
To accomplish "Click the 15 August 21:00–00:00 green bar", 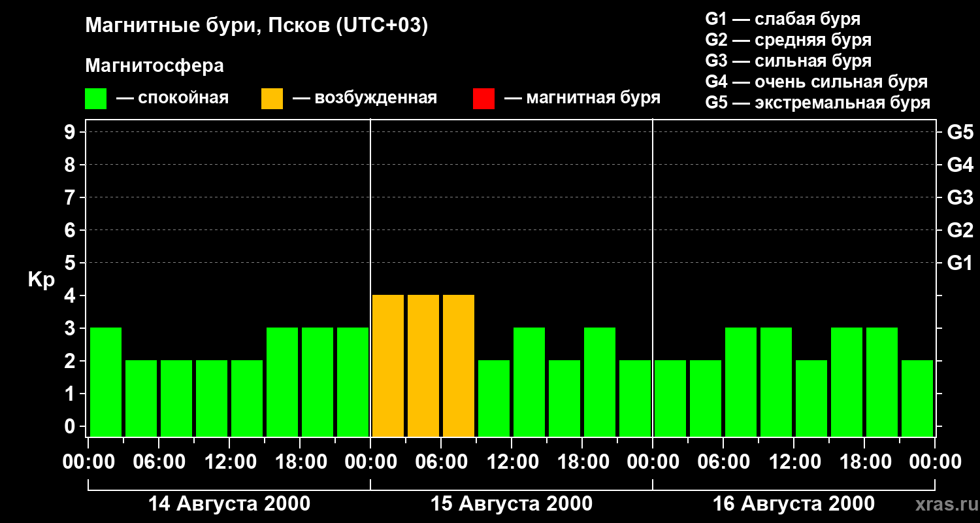I will tap(635, 398).
